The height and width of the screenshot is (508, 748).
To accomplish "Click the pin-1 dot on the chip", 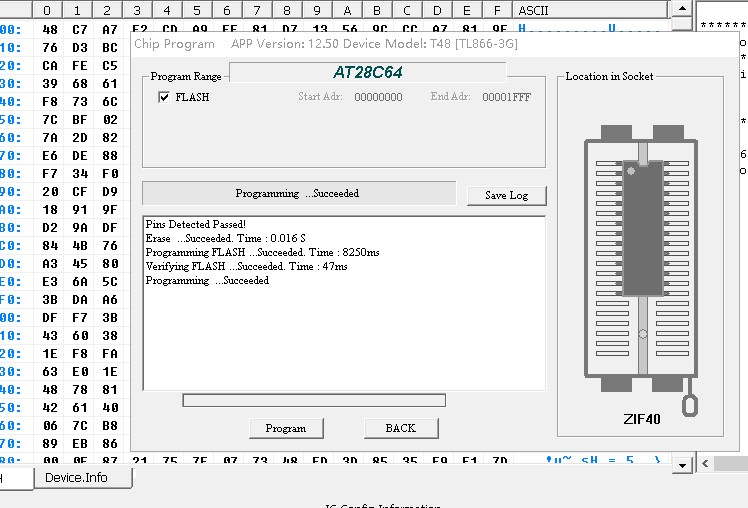I will 632,172.
